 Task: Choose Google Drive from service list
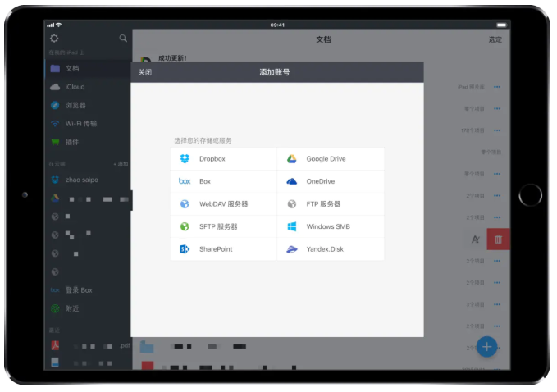tap(324, 159)
